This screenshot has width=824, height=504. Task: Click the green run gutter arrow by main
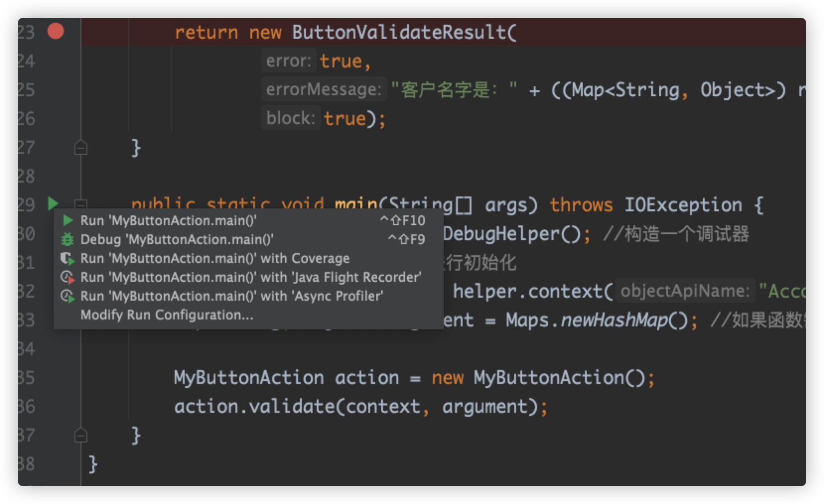[x=53, y=203]
